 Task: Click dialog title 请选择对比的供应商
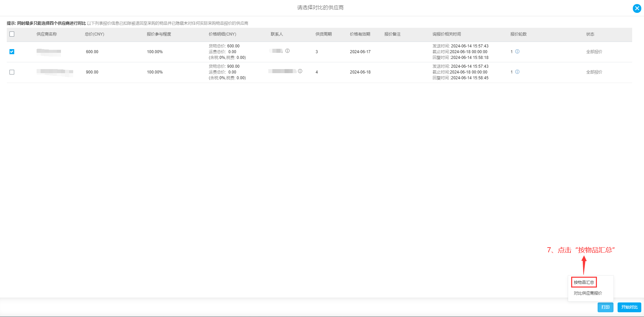(x=320, y=7)
